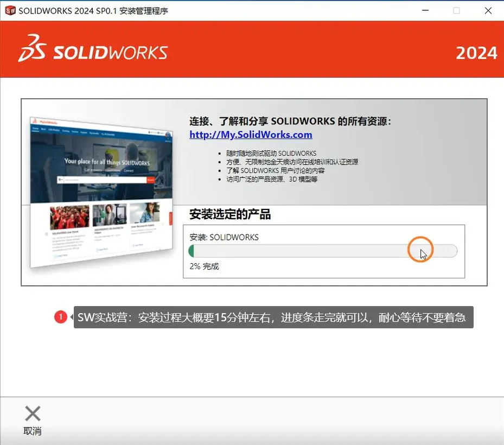Click the MySolidWorks website preview image

101,192
